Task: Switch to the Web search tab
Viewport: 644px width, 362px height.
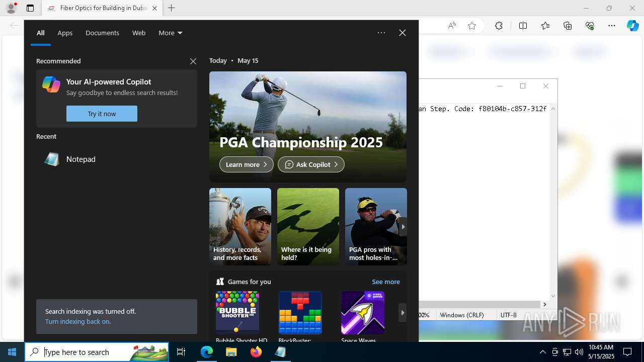Action: point(139,33)
